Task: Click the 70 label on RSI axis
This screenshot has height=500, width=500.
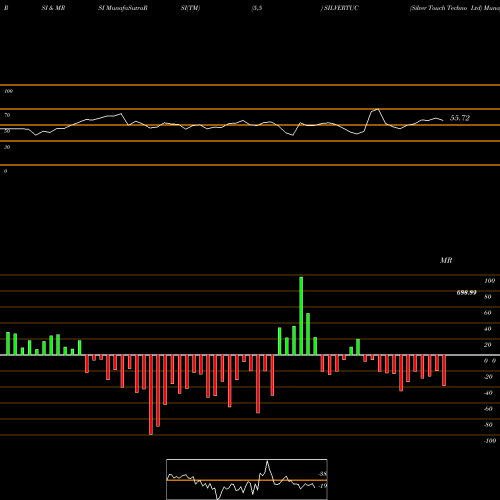Action: click(7, 115)
